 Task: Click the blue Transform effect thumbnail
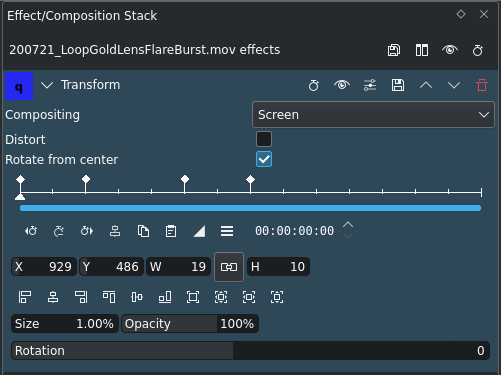(19, 86)
